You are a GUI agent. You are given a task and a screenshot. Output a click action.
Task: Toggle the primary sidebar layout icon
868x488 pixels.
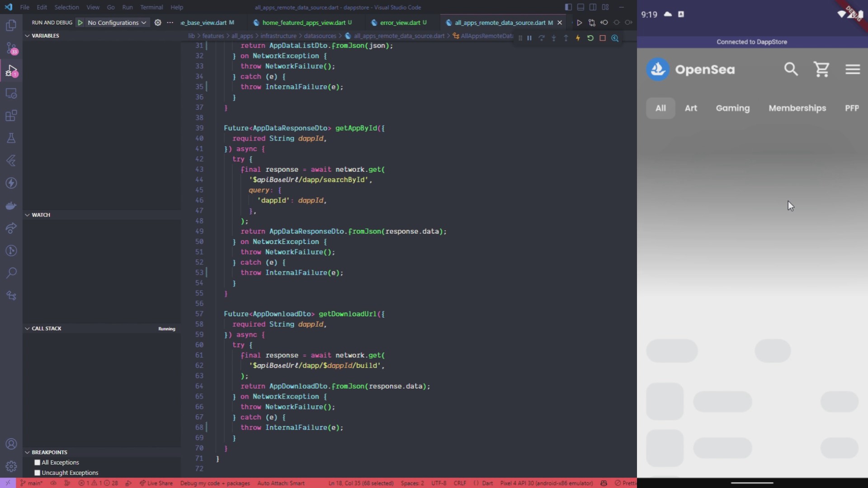pyautogui.click(x=568, y=7)
